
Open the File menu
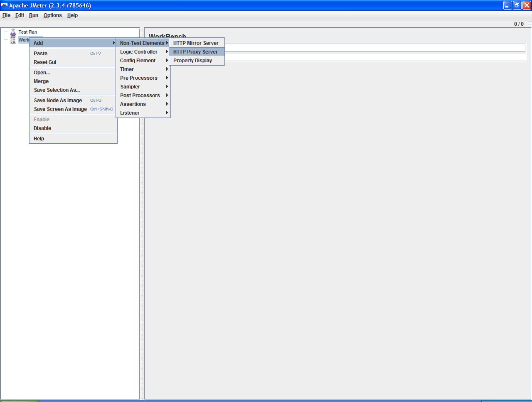coord(6,15)
